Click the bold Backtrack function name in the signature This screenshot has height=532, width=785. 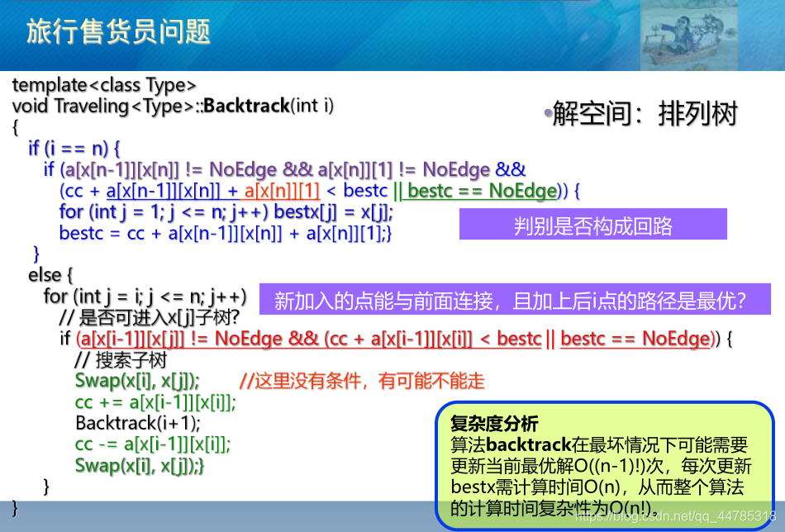click(246, 106)
